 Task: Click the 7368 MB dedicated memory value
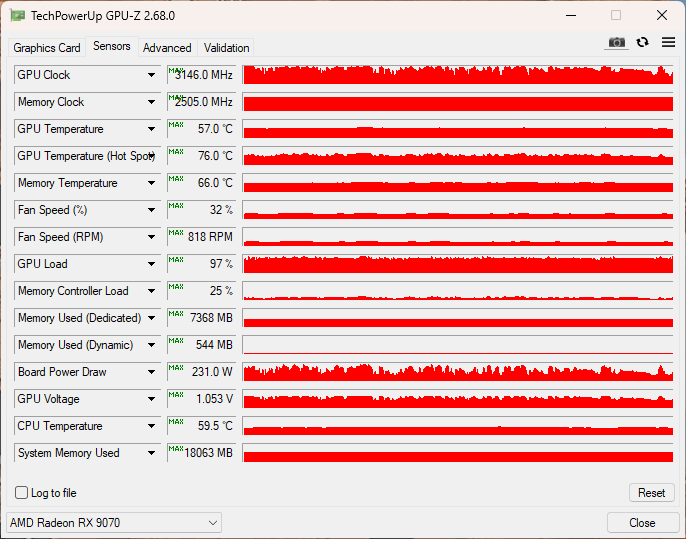pos(202,318)
